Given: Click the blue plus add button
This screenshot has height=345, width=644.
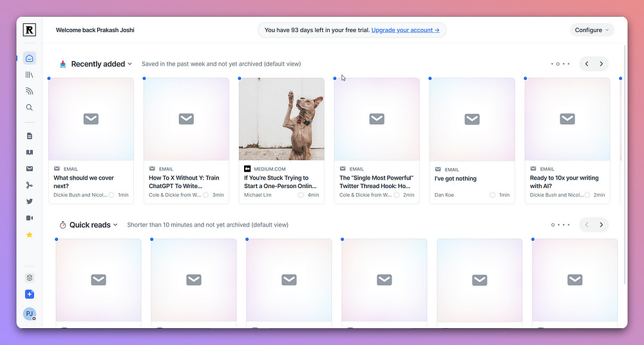Looking at the screenshot, I should [x=30, y=294].
